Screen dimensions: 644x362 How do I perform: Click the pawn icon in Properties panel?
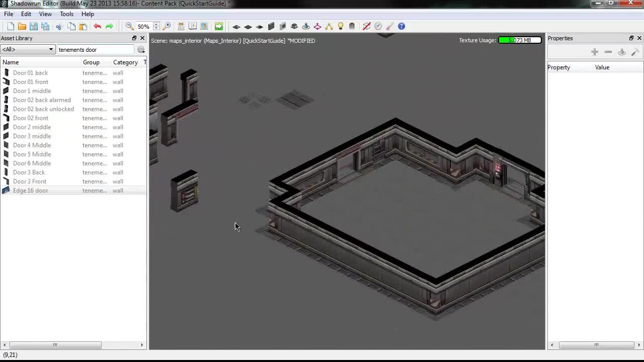point(622,52)
